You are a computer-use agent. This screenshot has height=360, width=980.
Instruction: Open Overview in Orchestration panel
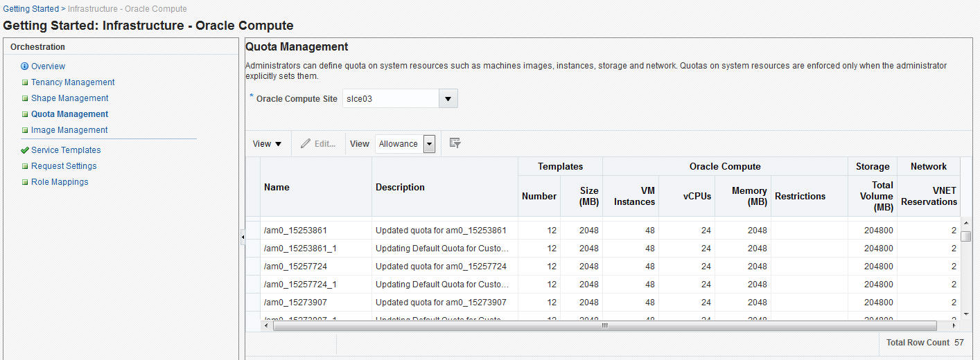click(48, 66)
